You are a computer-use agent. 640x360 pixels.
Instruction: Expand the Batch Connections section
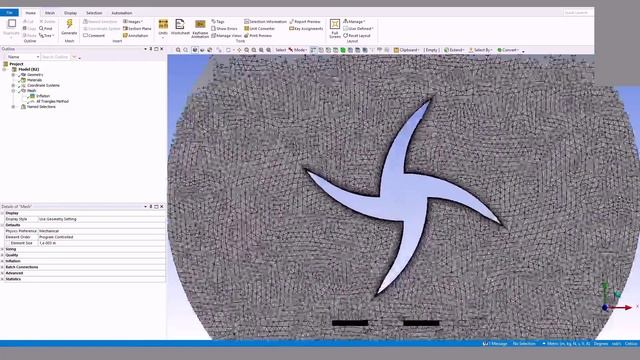2,267
